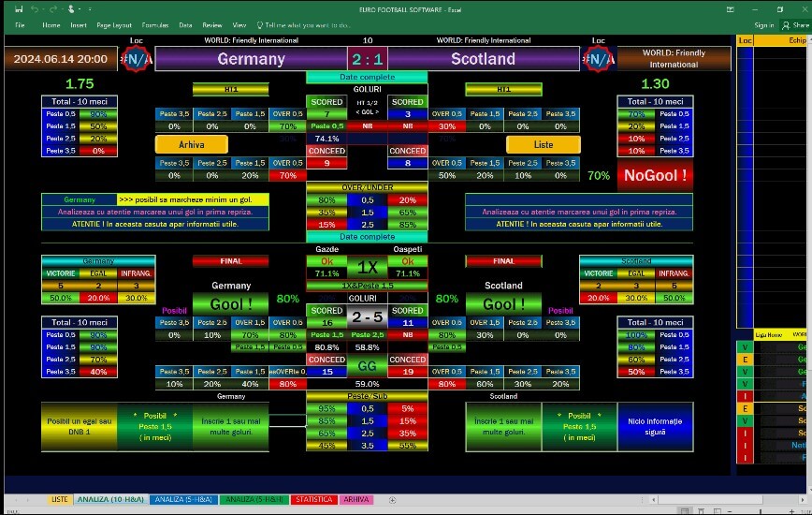Click horizontal scrollbar left arrow
The image size is (812, 515).
tap(654, 500)
